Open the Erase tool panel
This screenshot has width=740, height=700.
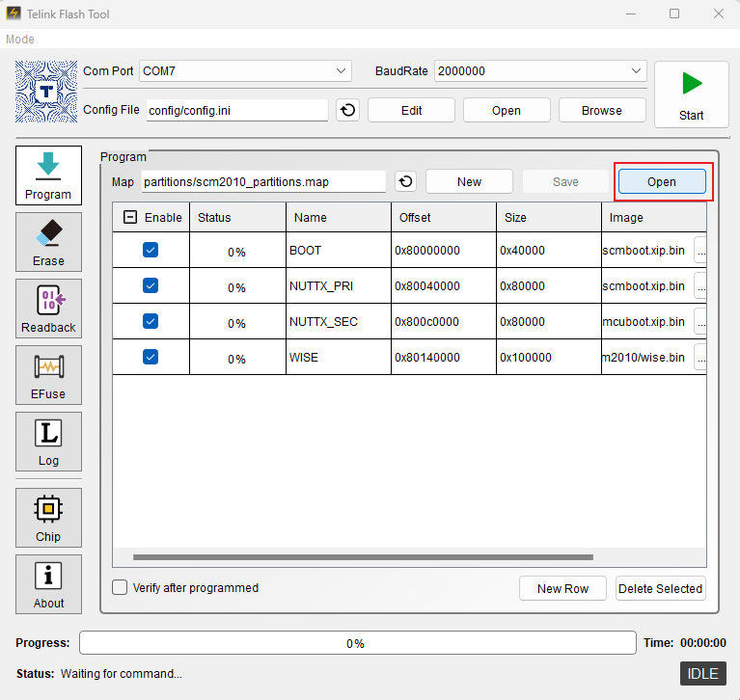(48, 242)
